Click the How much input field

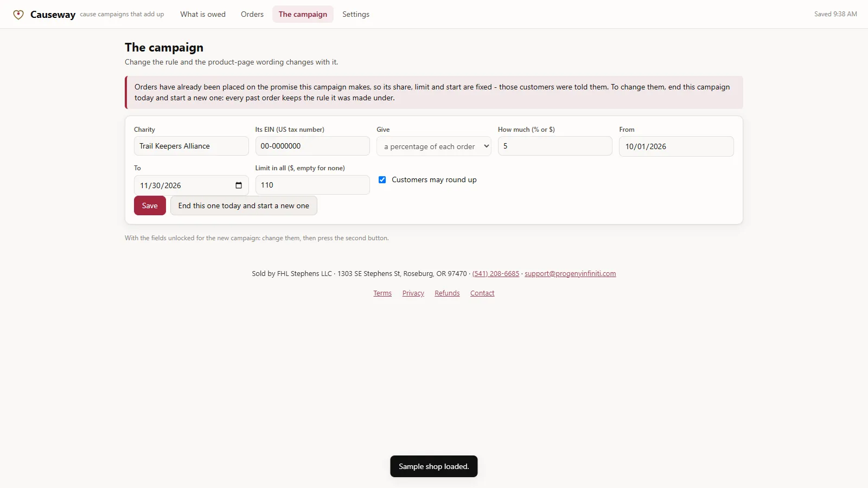(555, 146)
